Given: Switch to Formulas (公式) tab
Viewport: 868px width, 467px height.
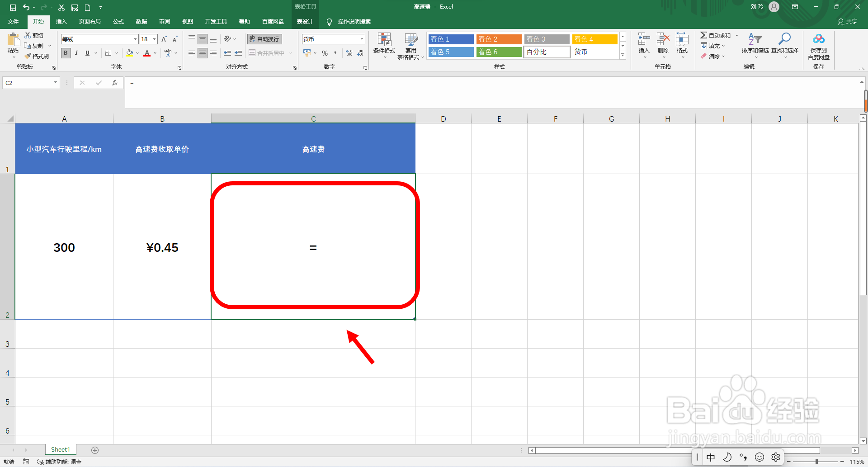Looking at the screenshot, I should pyautogui.click(x=118, y=22).
